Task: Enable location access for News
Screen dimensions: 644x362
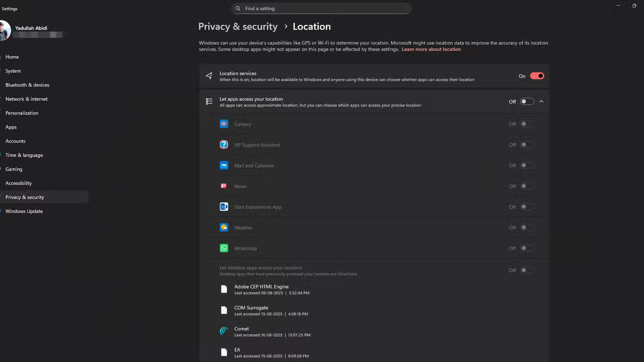Action: pos(527,186)
